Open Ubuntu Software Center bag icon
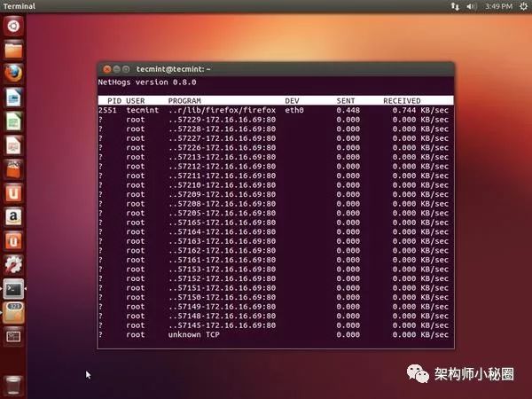This screenshot has width=532, height=399. pos(13,169)
